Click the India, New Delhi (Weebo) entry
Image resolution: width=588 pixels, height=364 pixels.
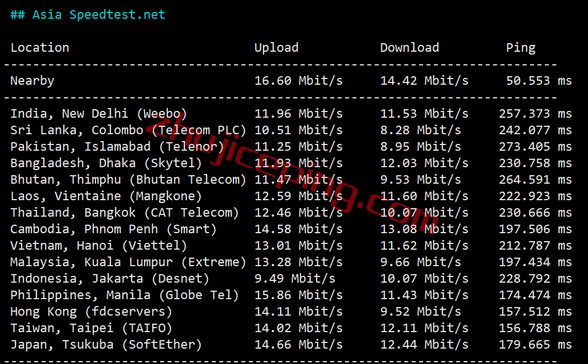[98, 114]
